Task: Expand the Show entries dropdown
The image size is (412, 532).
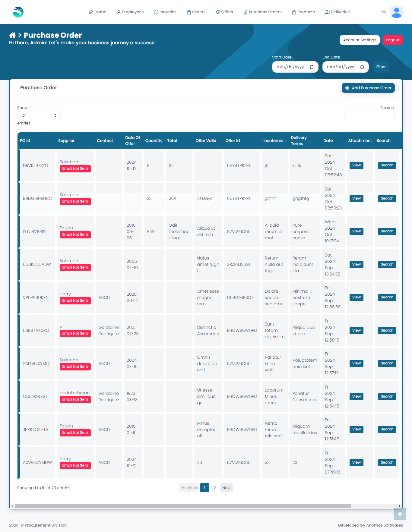Action: pos(39,115)
